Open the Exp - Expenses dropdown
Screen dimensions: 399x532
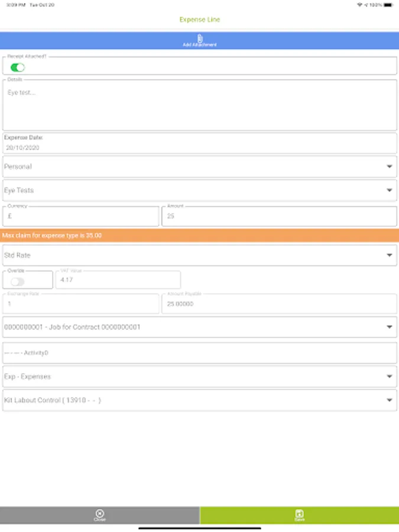(199, 377)
